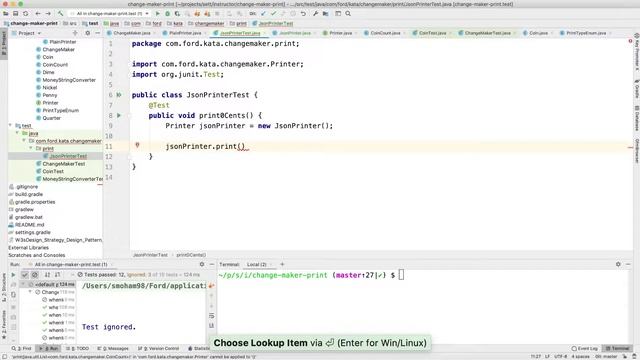
Task: Click the Revert undo arrow icon
Action: click(x=303, y=13)
